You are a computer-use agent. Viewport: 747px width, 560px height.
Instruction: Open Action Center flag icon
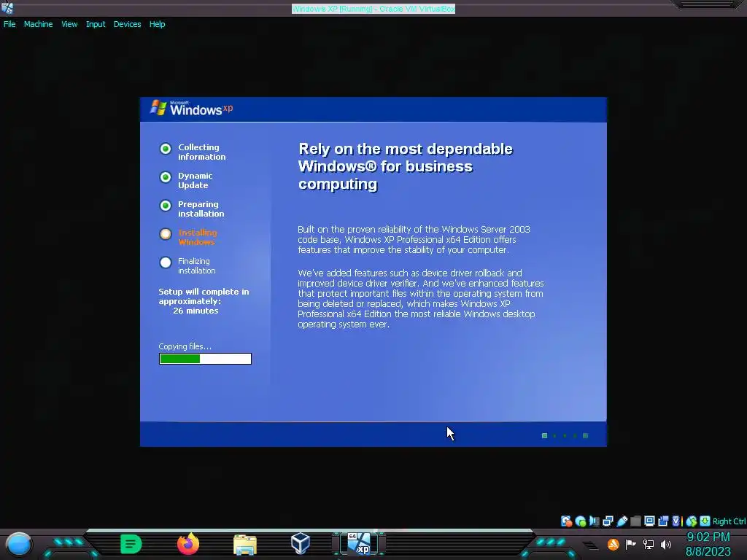(631, 544)
